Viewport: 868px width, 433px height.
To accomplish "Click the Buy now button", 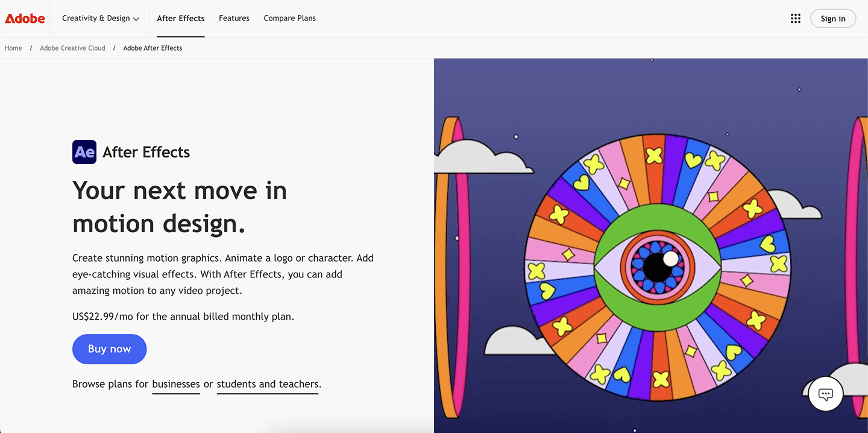I will 109,349.
